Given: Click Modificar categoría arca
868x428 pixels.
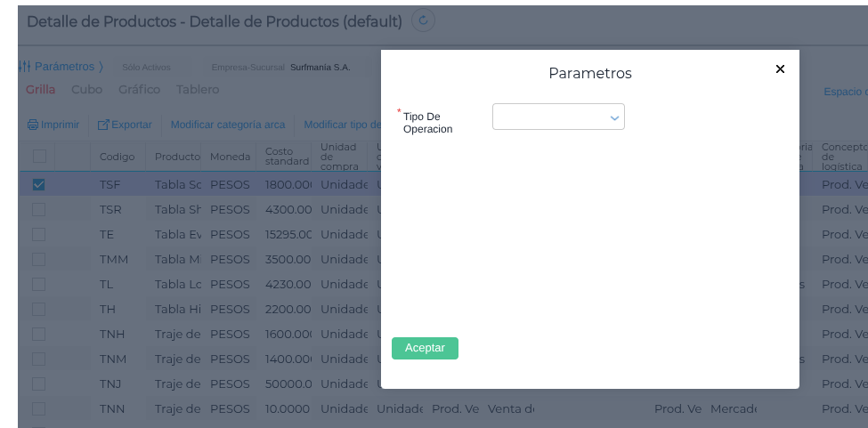Looking at the screenshot, I should coord(227,125).
